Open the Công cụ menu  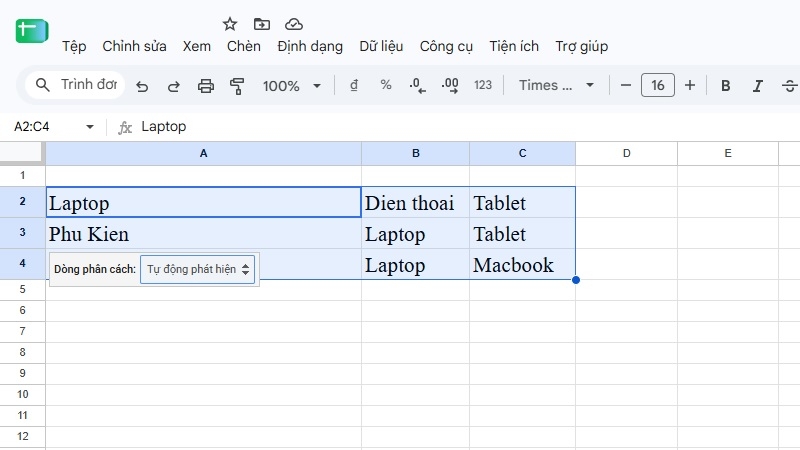click(446, 46)
